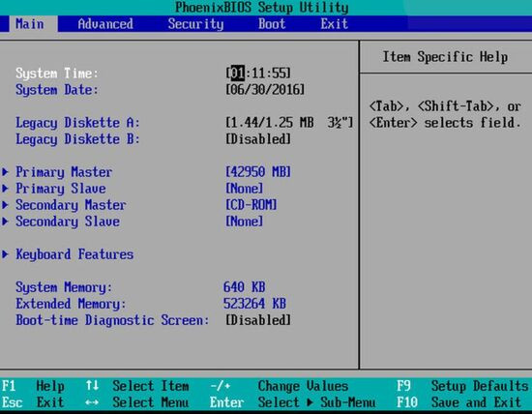532x414 pixels.
Task: Go to the Boot tab
Action: (x=272, y=24)
